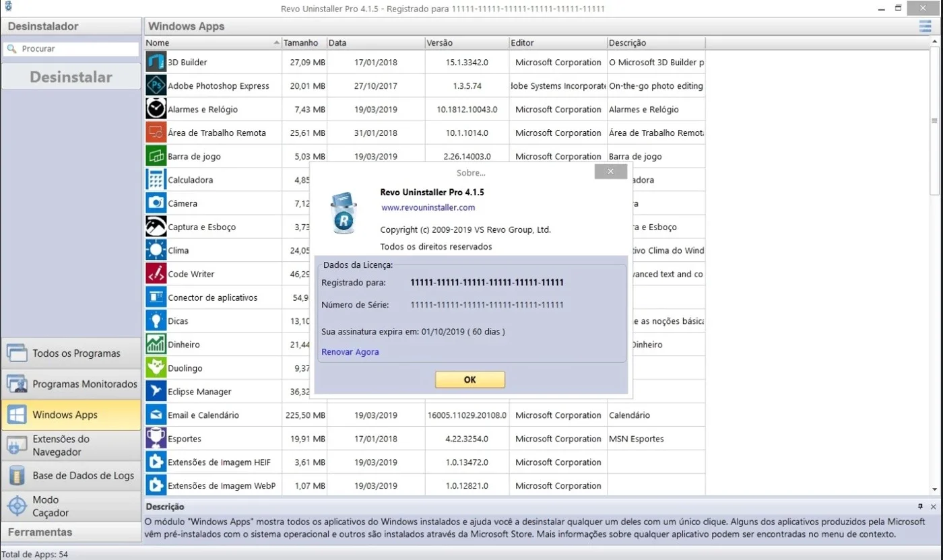Click the 10.1812.10043.0 version cell
This screenshot has width=943, height=560.
pos(467,109)
